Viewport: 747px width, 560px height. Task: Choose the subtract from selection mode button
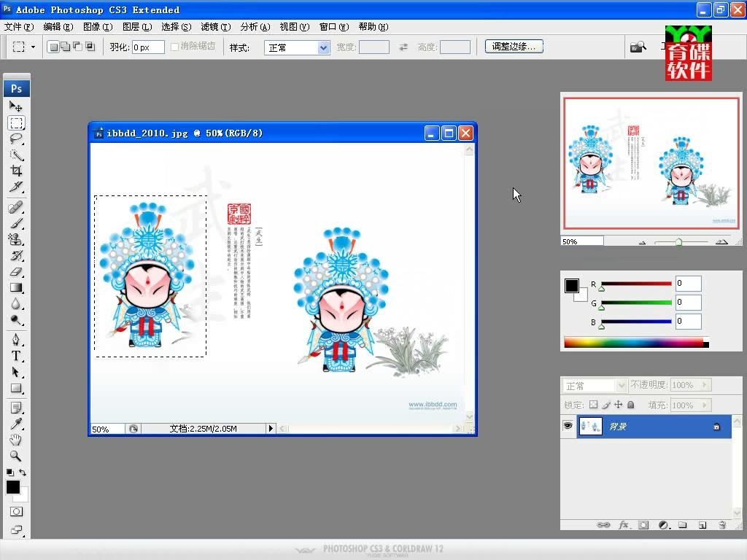[x=77, y=47]
